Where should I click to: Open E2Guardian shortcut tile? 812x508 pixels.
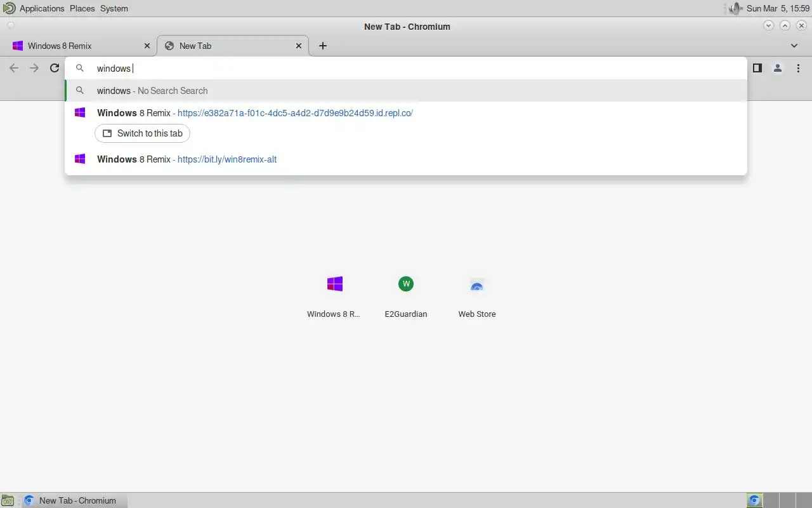406,295
